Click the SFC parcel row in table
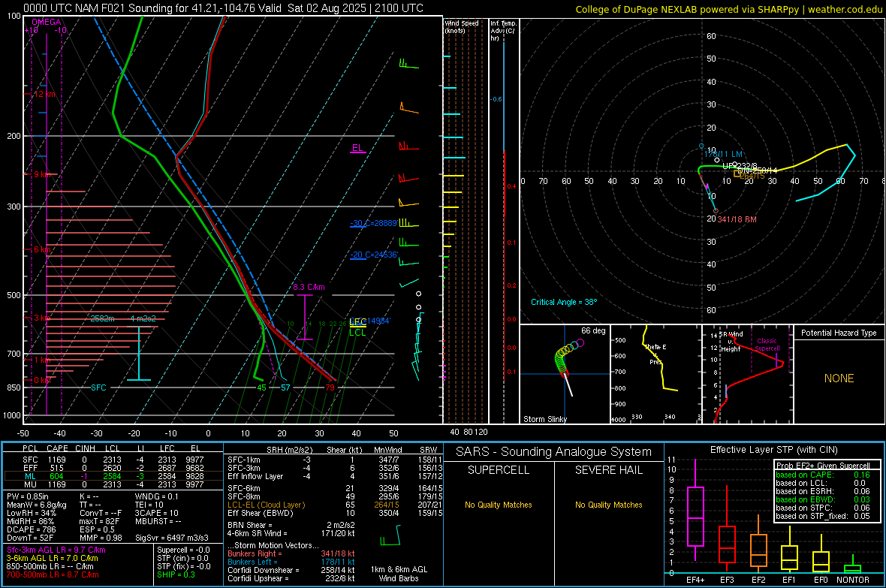The width and height of the screenshot is (886, 588). 113,460
